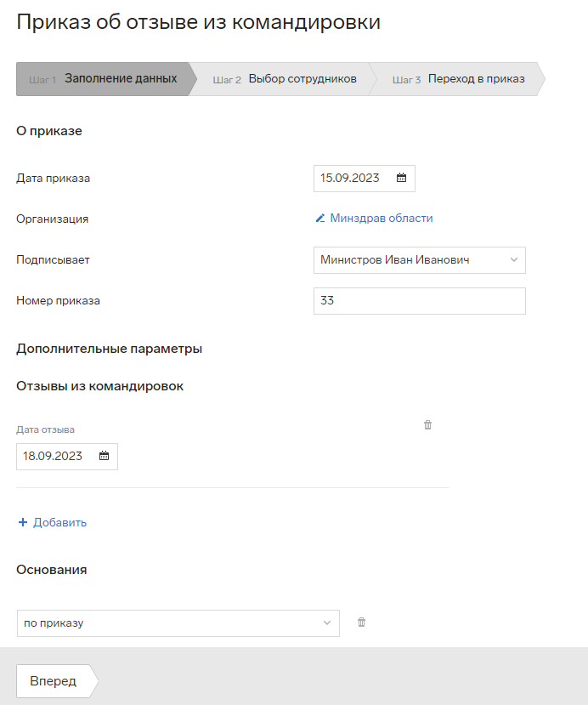Click the date text 15.09.2023 field
This screenshot has height=705, width=588.
coord(350,178)
